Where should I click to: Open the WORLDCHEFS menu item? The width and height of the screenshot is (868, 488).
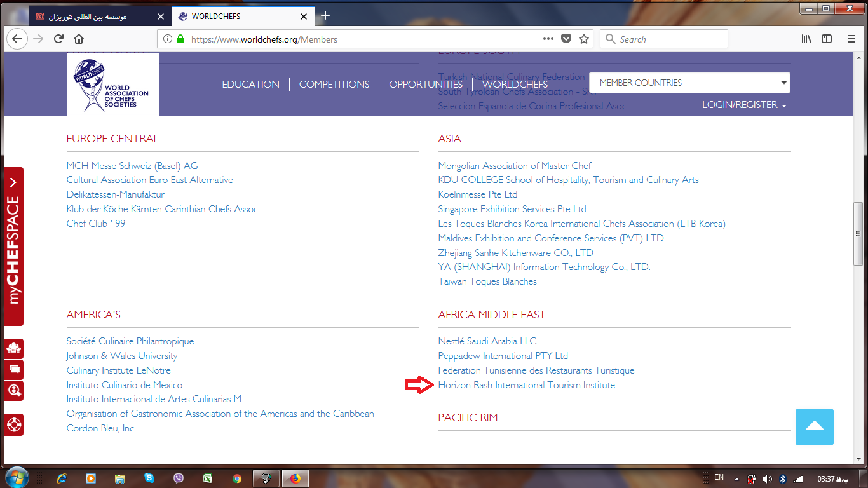click(x=515, y=84)
